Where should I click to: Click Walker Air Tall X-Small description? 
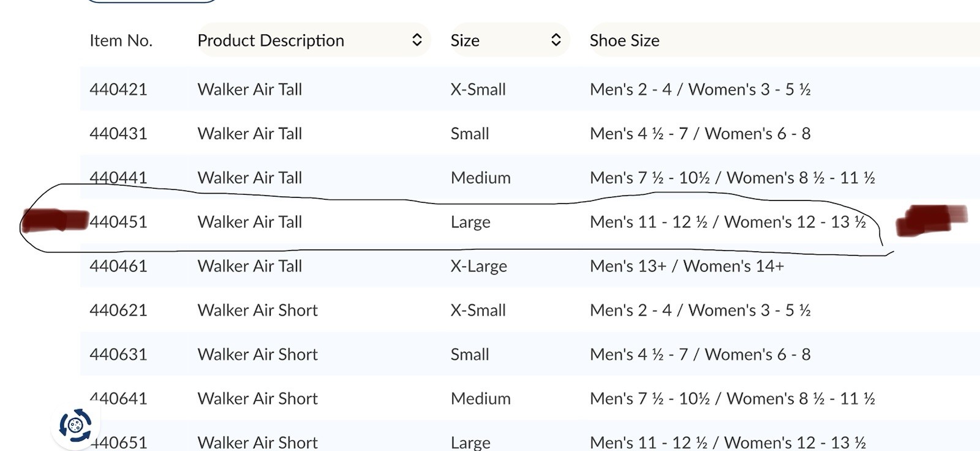pos(250,89)
